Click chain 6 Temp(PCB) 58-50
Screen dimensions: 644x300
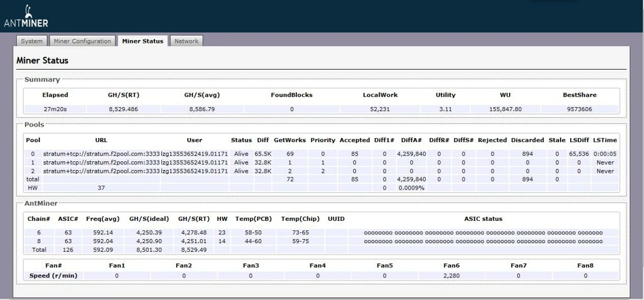(x=254, y=233)
